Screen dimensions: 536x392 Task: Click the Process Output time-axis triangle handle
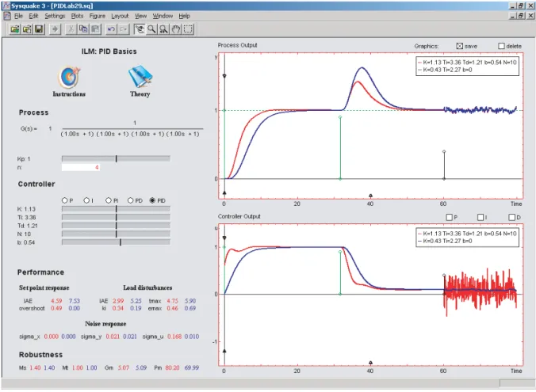pyautogui.click(x=370, y=196)
